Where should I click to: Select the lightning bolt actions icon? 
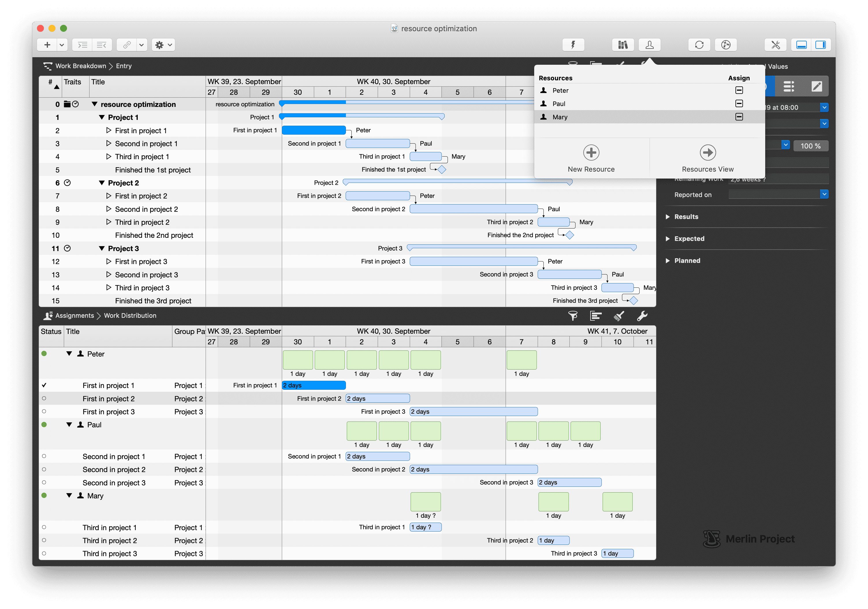pyautogui.click(x=573, y=44)
